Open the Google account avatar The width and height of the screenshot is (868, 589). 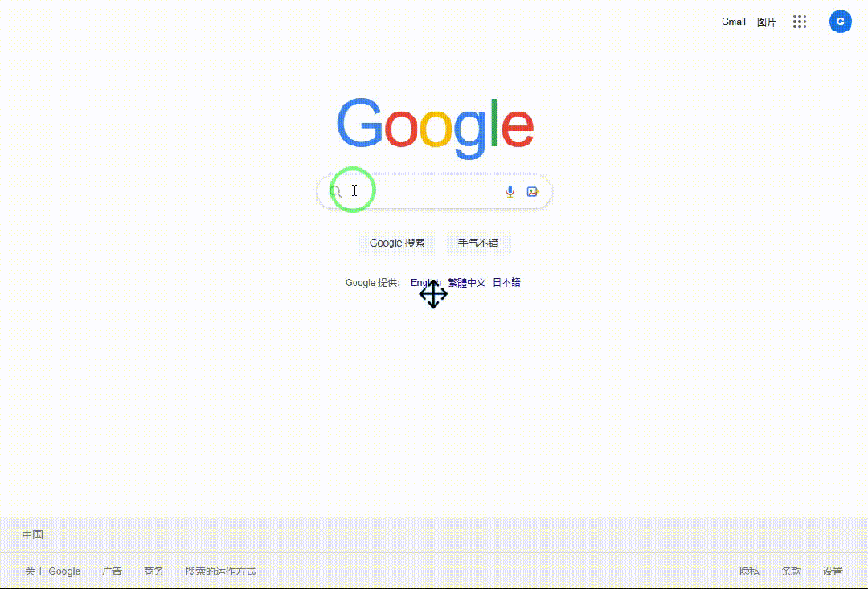(841, 22)
